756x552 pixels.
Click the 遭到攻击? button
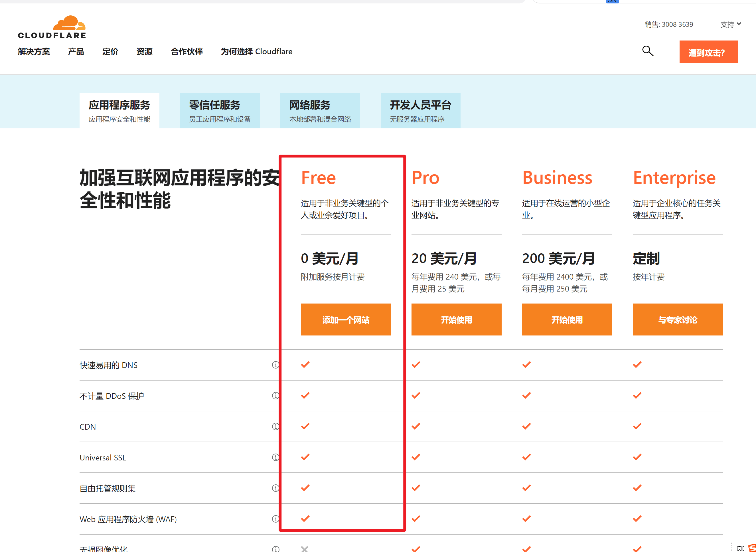click(x=708, y=52)
